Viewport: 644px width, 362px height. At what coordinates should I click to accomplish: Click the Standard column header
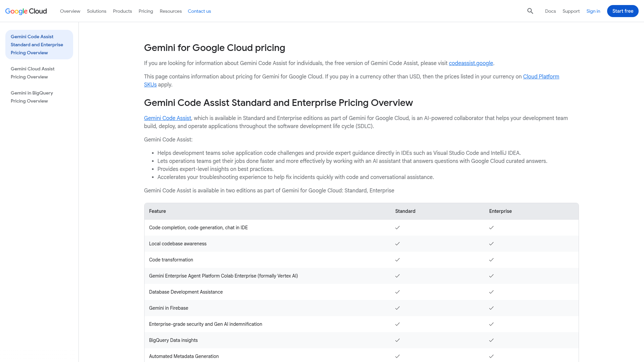pyautogui.click(x=405, y=211)
